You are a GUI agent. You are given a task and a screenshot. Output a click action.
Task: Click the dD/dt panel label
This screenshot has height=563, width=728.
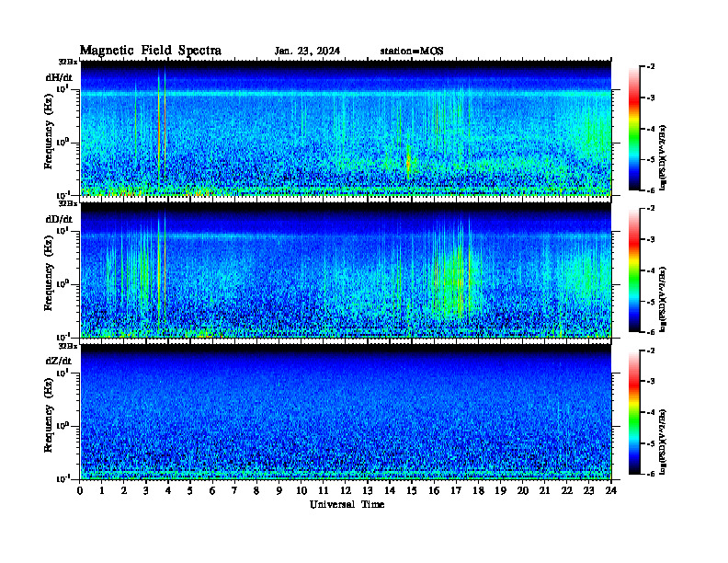pos(59,219)
